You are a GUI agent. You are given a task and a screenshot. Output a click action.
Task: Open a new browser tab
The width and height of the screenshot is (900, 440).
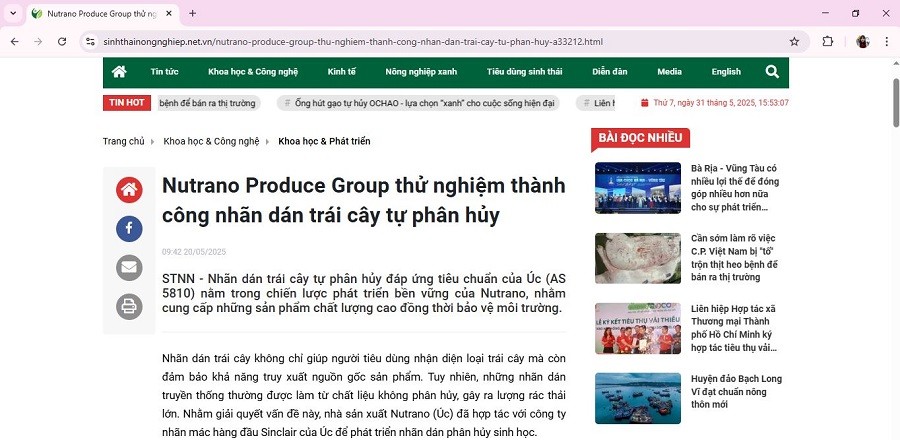pyautogui.click(x=192, y=13)
